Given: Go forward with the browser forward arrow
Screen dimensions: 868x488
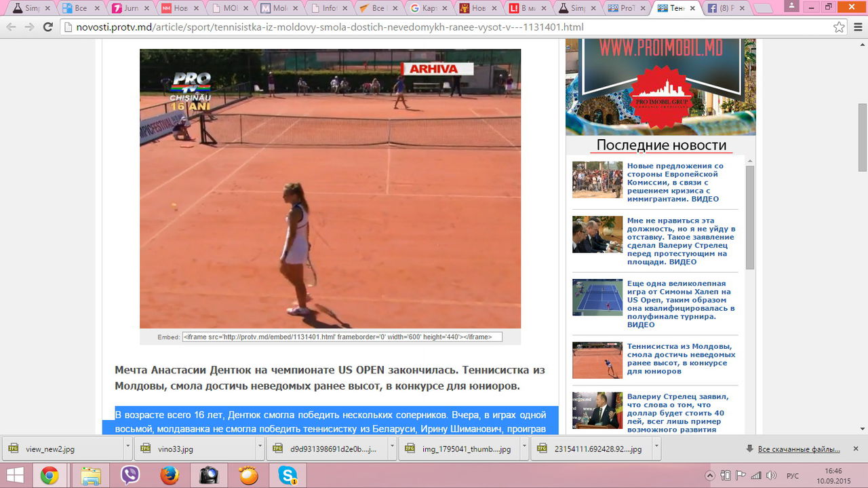Looking at the screenshot, I should (29, 27).
